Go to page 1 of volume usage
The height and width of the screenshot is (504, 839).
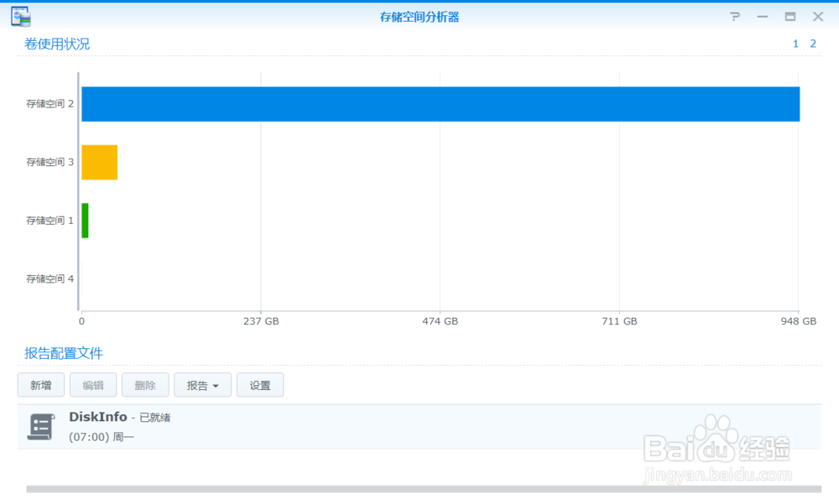[795, 43]
